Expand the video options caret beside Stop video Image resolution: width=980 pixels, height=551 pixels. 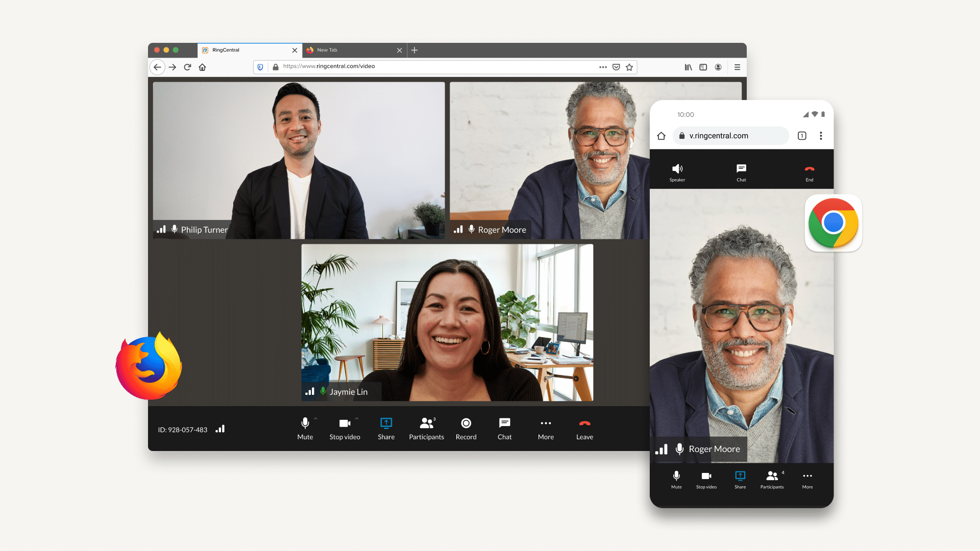(357, 418)
